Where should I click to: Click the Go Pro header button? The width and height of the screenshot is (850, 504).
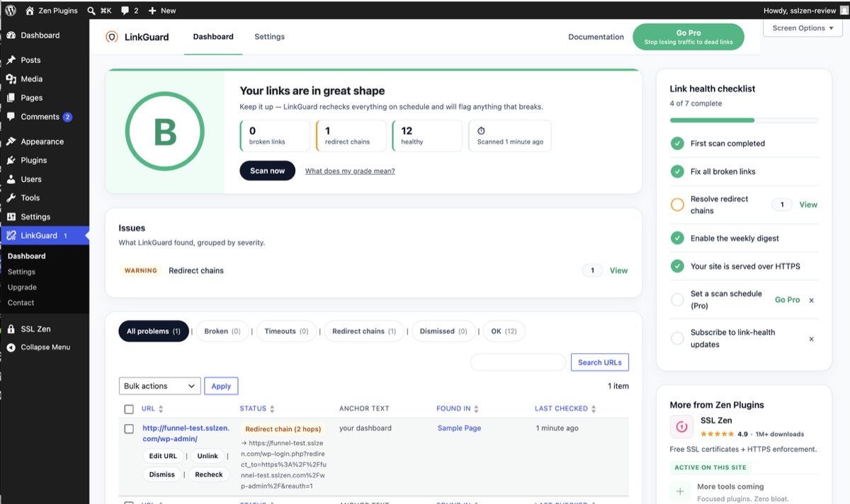point(688,37)
